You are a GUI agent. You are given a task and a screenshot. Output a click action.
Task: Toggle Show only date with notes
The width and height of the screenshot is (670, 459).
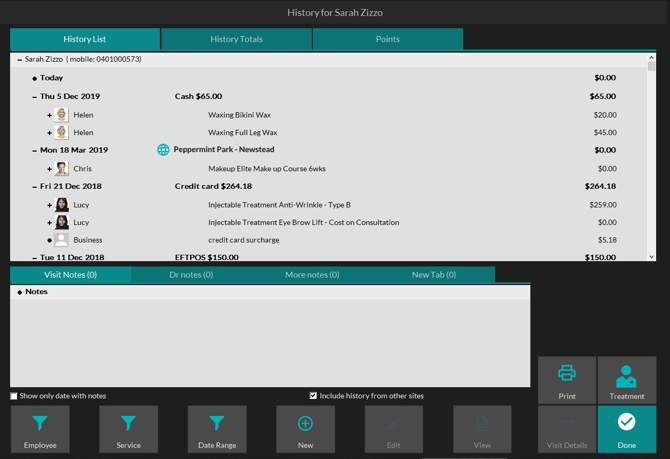[14, 396]
